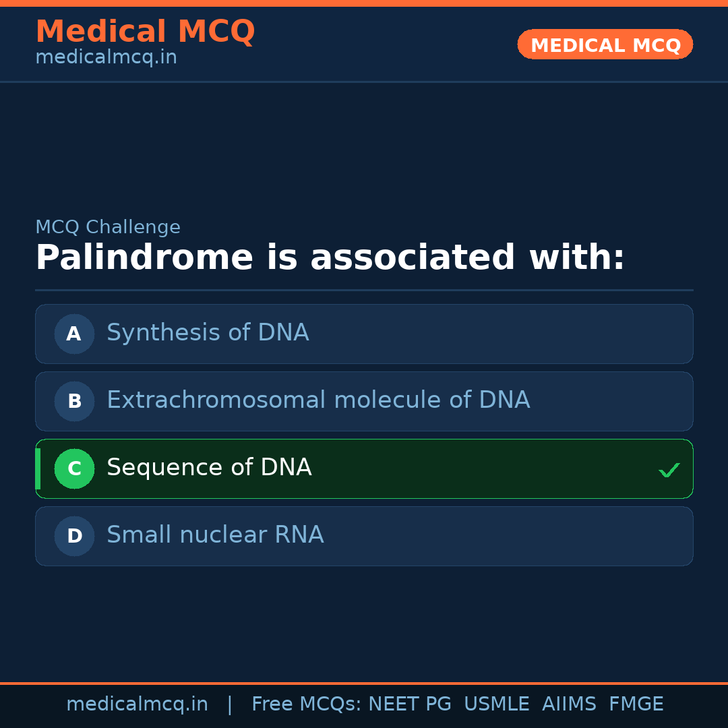Click the letter B circle badge

click(74, 401)
